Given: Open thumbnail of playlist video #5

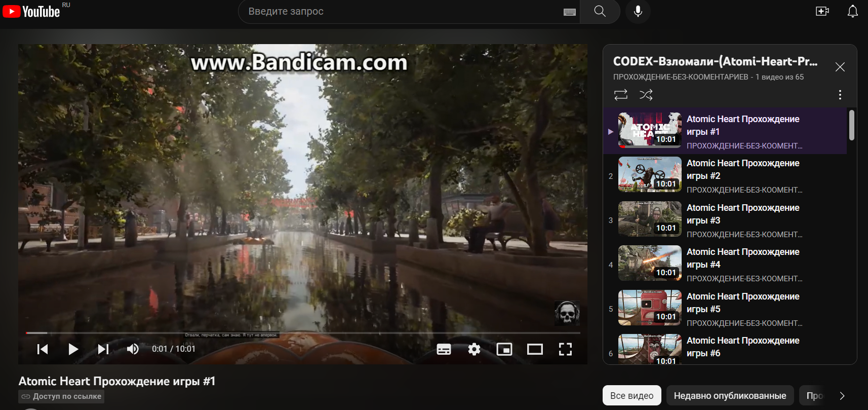Looking at the screenshot, I should 650,308.
